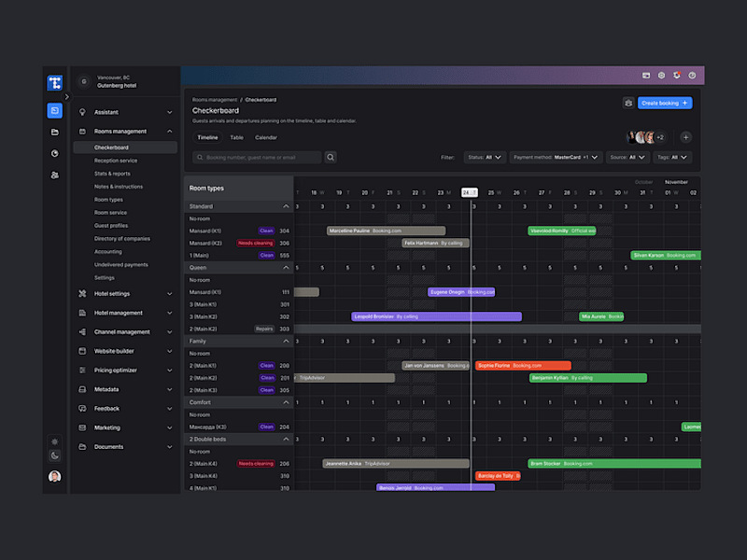Click the Gutenberg hotel avatar icon
The width and height of the screenshot is (747, 560).
(x=84, y=81)
